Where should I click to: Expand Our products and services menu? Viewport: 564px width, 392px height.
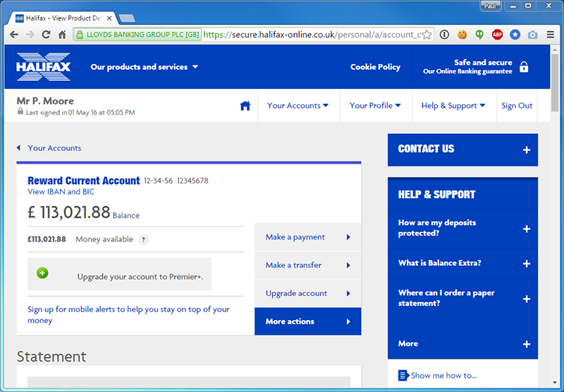pyautogui.click(x=144, y=67)
